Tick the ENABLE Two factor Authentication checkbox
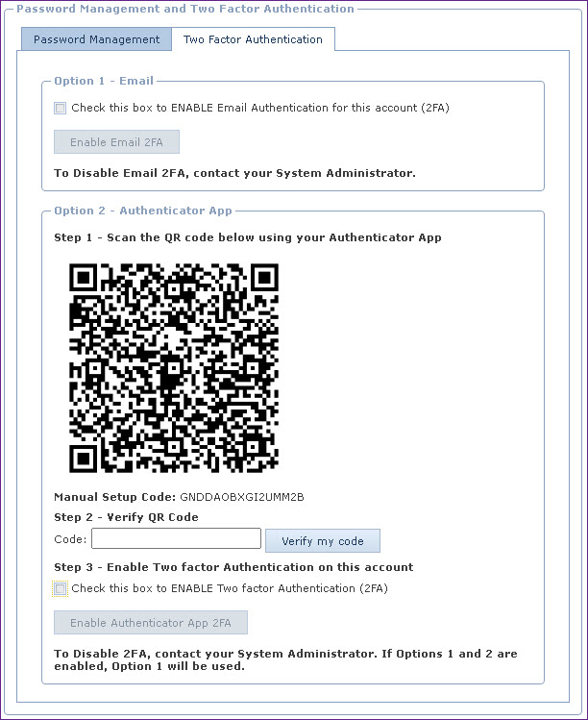 coord(61,588)
